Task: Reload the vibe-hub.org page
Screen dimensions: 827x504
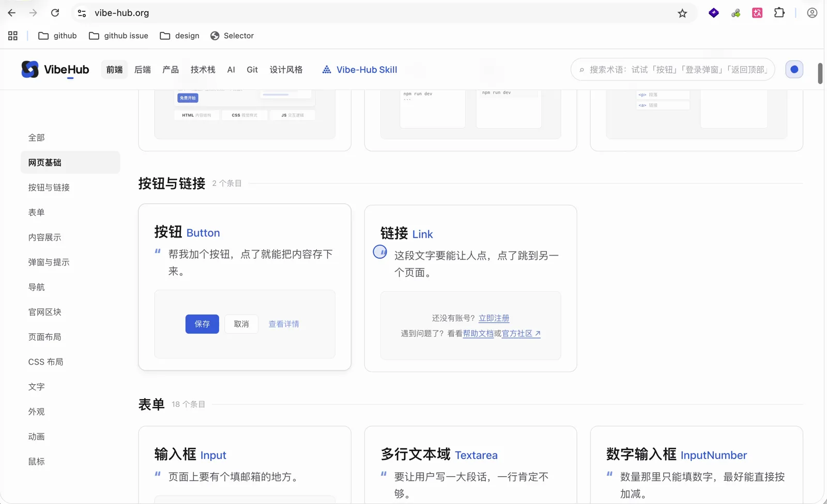Action: point(55,13)
